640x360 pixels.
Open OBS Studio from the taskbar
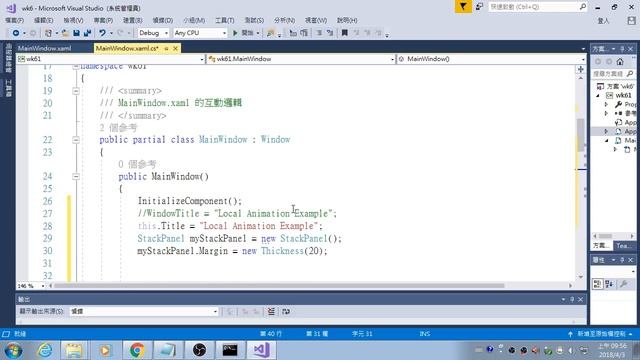(x=199, y=350)
